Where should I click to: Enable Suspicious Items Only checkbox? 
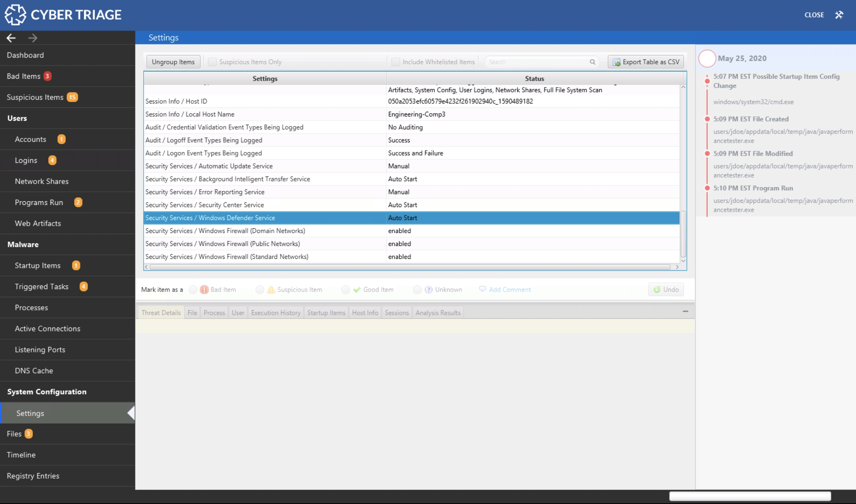[x=212, y=62]
